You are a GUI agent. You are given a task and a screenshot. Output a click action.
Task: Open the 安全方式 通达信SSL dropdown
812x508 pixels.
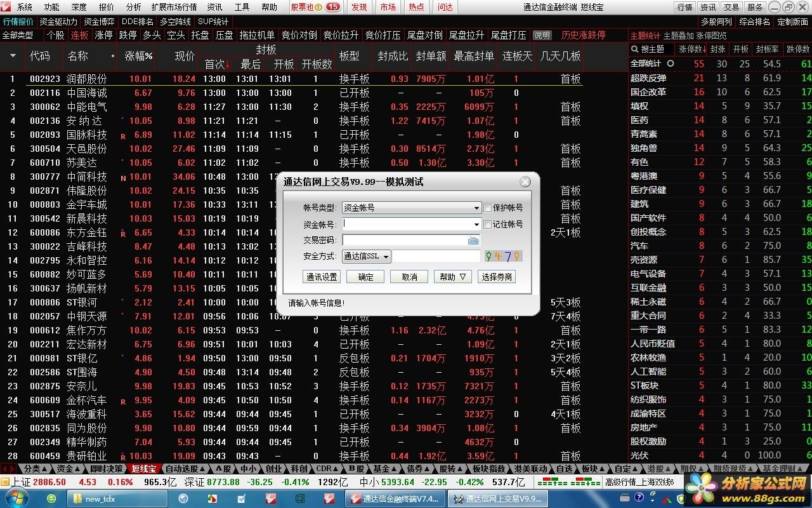(367, 256)
